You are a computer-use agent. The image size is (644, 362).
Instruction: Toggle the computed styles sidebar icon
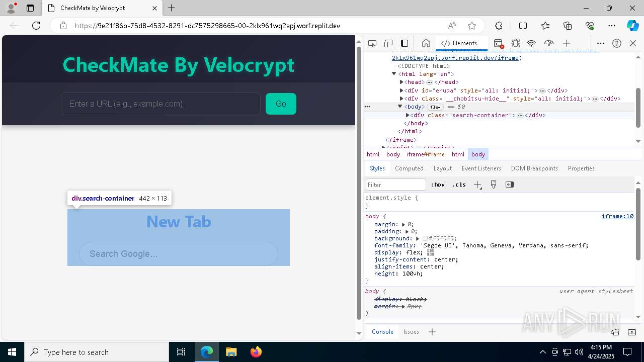tap(510, 185)
